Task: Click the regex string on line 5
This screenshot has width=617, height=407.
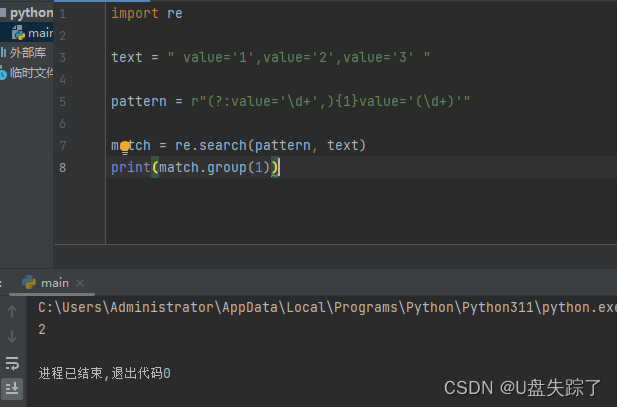Action: 331,102
